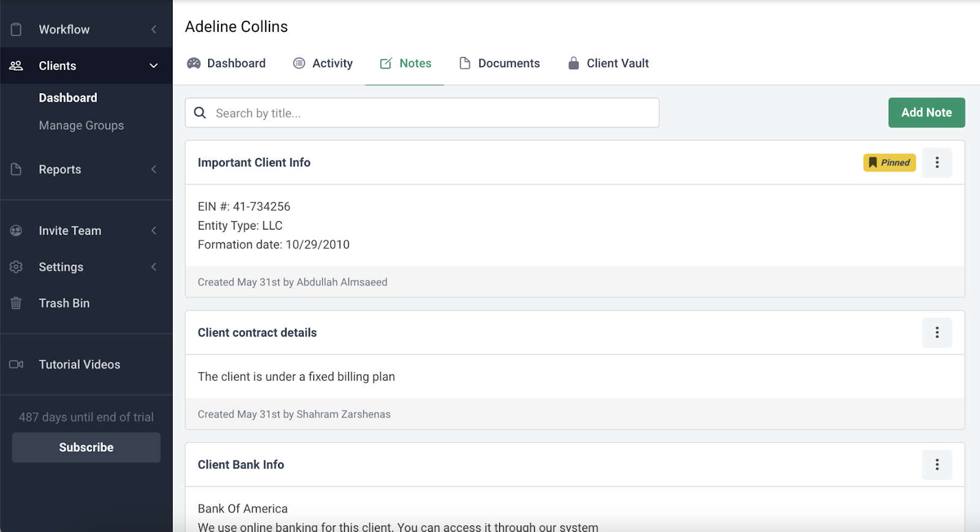Image resolution: width=980 pixels, height=532 pixels.
Task: Click the Trash Bin icon
Action: [x=17, y=303]
